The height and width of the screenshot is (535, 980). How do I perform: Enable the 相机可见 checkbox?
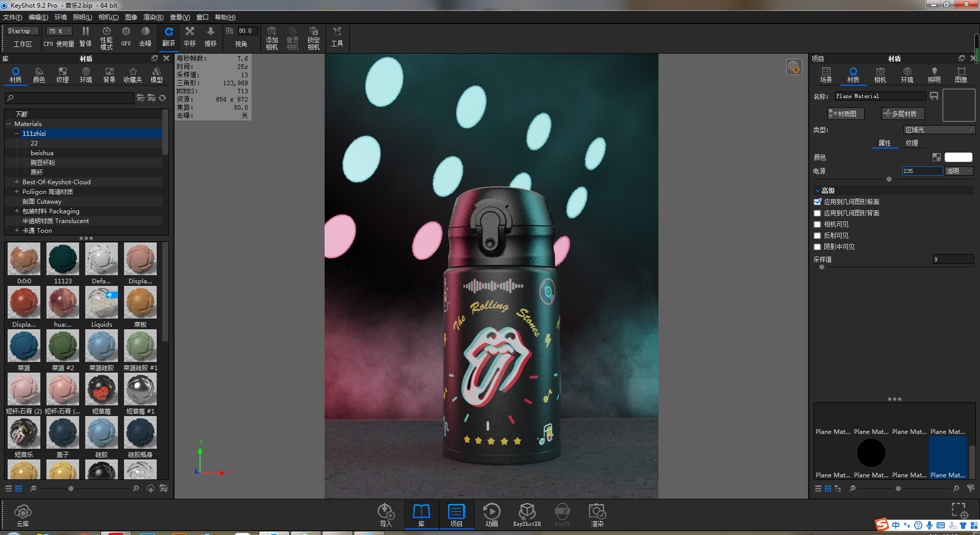tap(817, 224)
